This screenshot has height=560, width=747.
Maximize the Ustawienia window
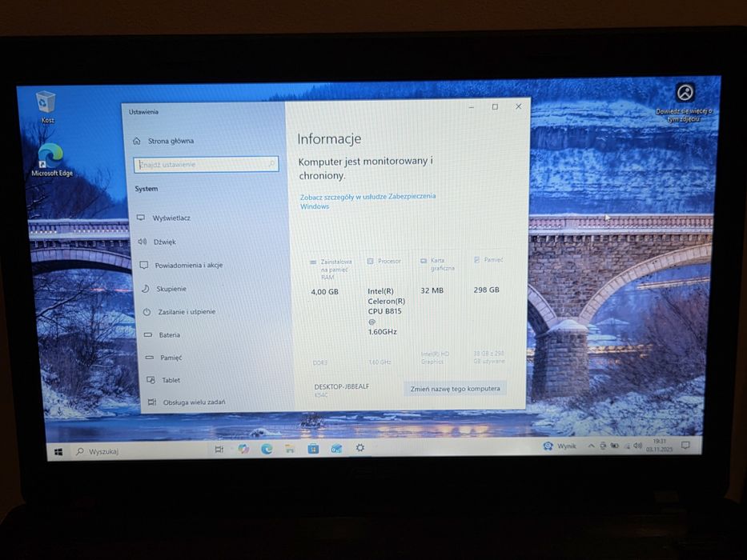coord(495,107)
